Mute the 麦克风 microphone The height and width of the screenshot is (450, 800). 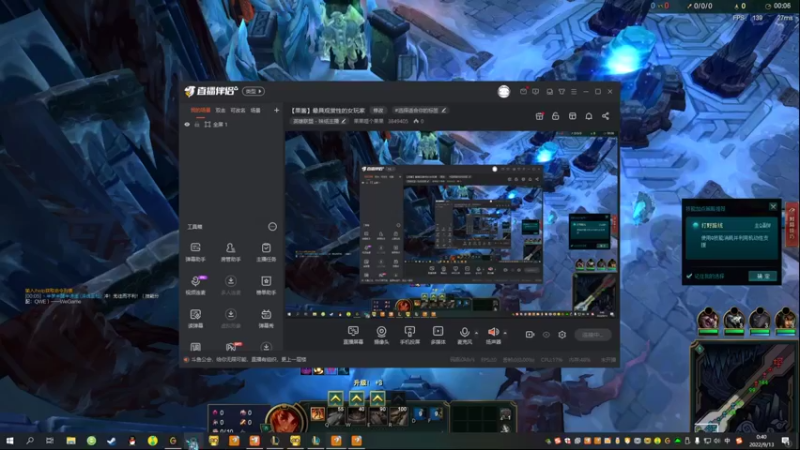pos(464,335)
